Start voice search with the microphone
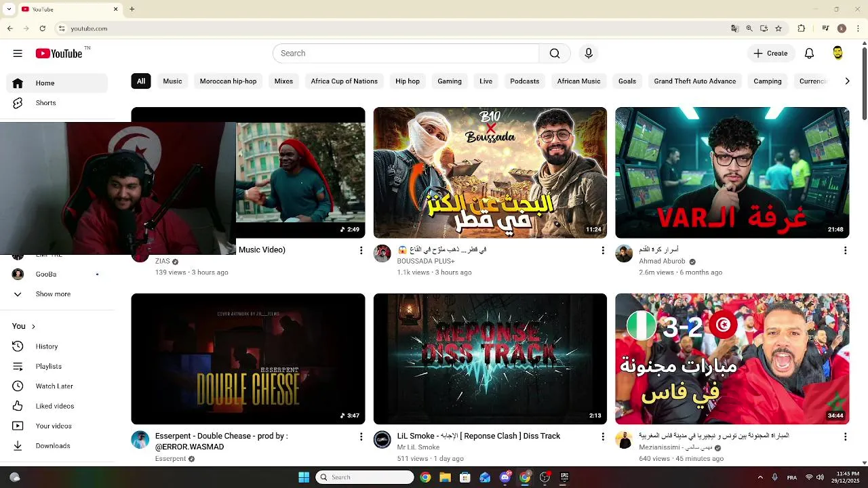 [589, 54]
